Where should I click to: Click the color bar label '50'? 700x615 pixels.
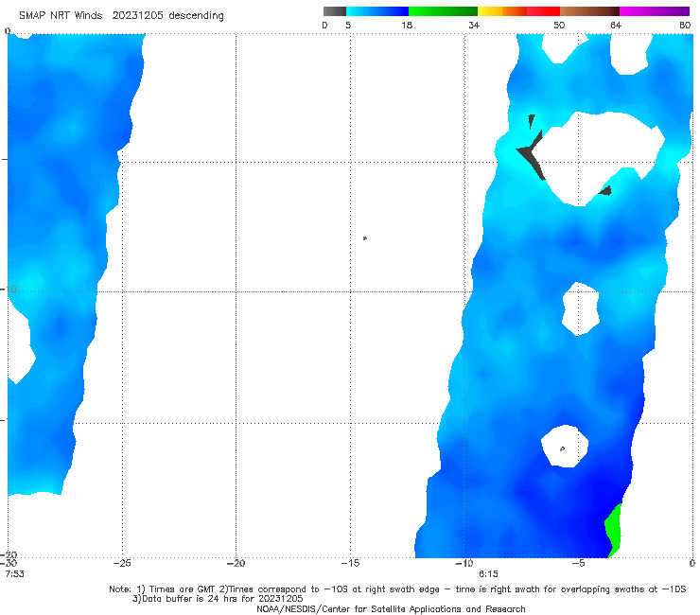(x=559, y=25)
